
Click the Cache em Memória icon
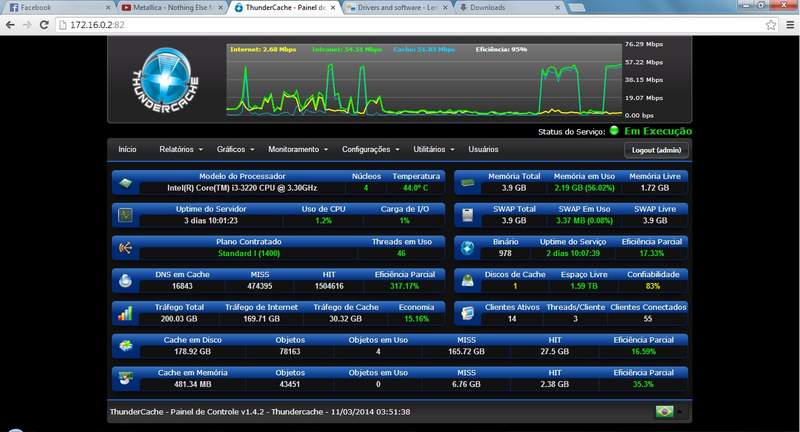[x=125, y=378]
